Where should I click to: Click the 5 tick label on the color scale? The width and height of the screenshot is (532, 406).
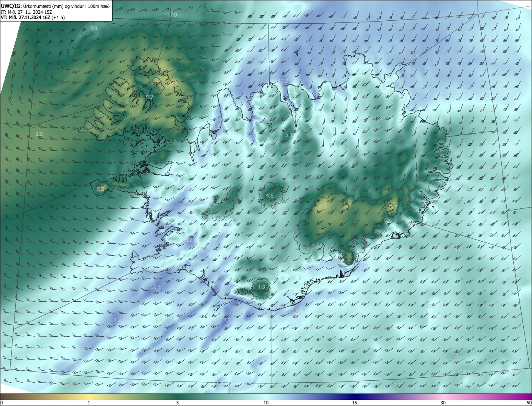[x=177, y=403]
